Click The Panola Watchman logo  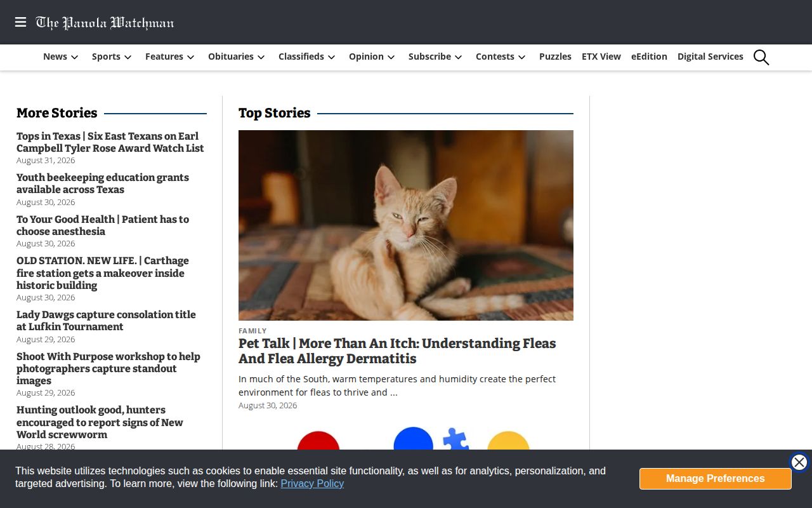coord(105,23)
